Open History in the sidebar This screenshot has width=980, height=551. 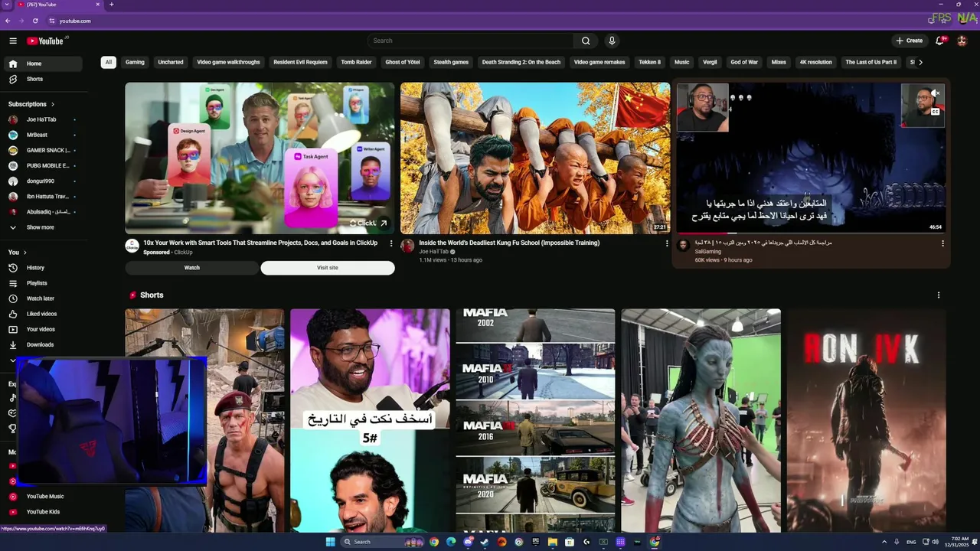44,268
